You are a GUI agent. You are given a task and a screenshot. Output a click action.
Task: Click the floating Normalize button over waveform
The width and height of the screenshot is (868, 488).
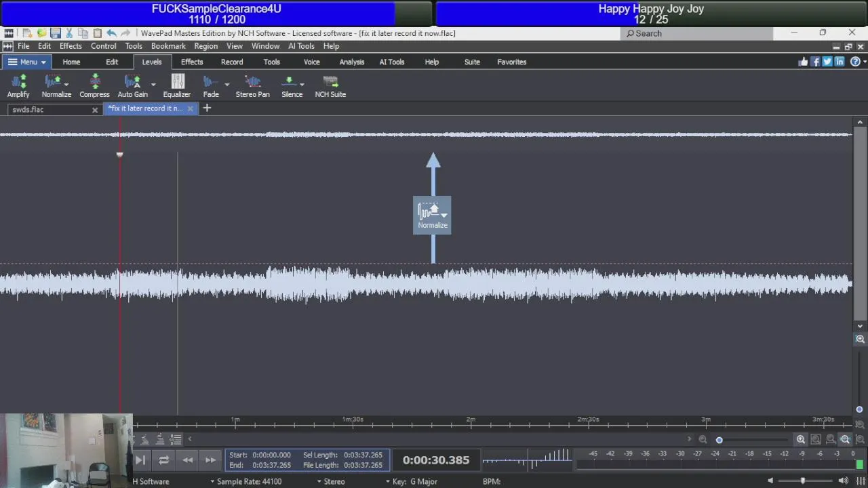(x=432, y=216)
